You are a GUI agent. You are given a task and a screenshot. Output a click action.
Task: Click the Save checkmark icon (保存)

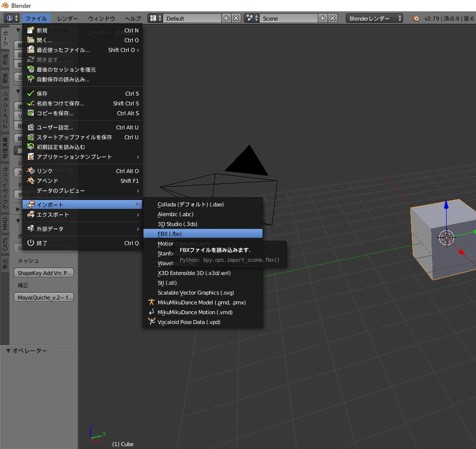30,93
